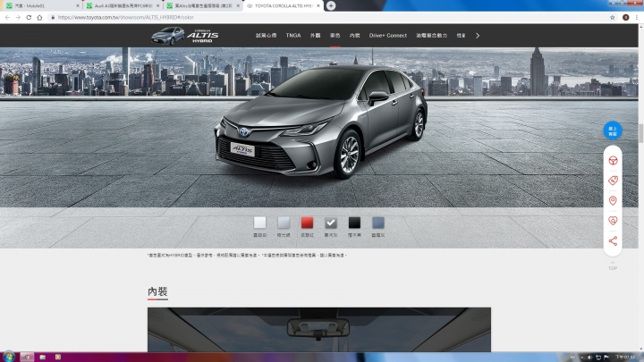Viewport: 644px width, 362px height.
Task: Click the steering wheel test drive icon
Action: pos(613,161)
